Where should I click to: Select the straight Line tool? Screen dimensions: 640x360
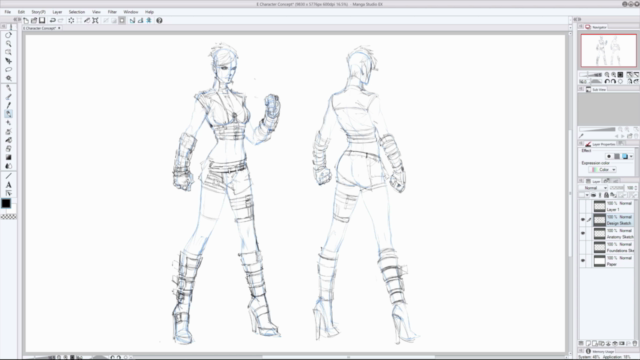coord(8,176)
